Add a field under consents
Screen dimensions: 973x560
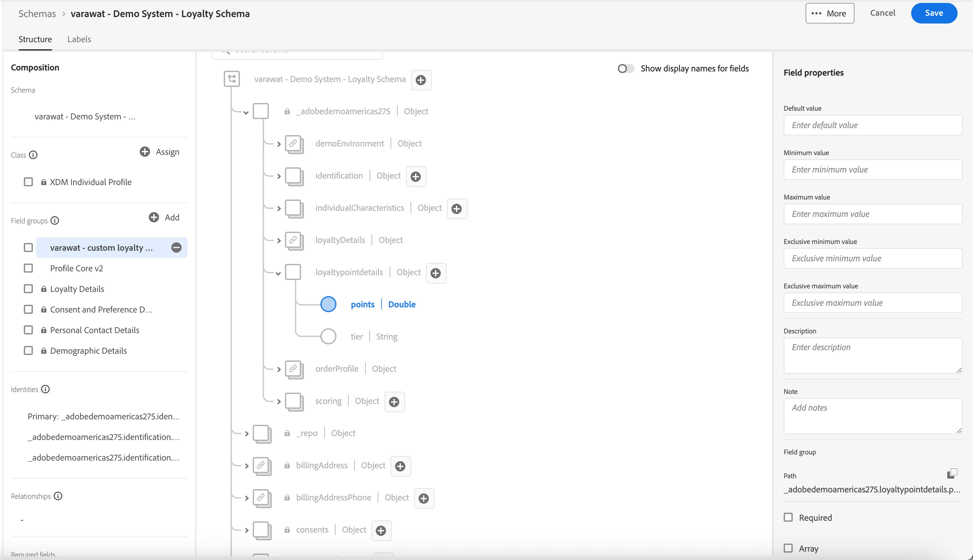point(381,531)
